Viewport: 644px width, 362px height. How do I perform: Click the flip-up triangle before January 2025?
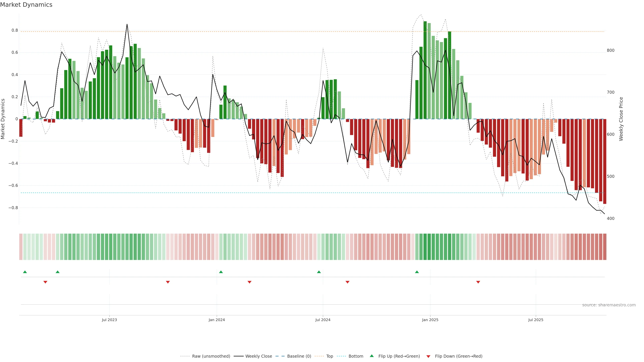point(417,272)
